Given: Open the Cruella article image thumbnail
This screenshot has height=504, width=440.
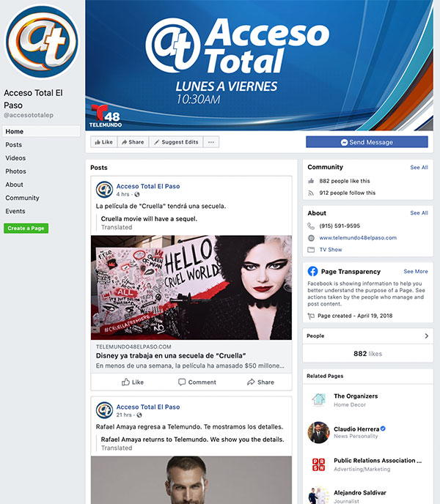Looking at the screenshot, I should pyautogui.click(x=191, y=287).
